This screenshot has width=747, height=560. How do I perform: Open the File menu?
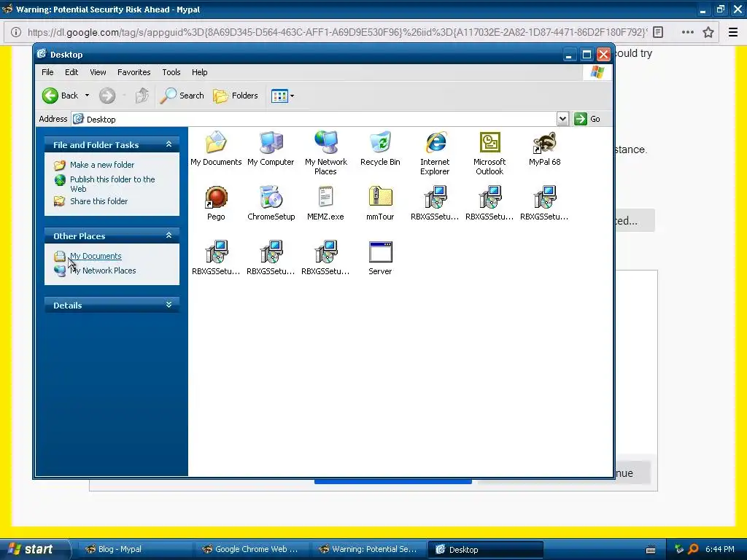47,72
